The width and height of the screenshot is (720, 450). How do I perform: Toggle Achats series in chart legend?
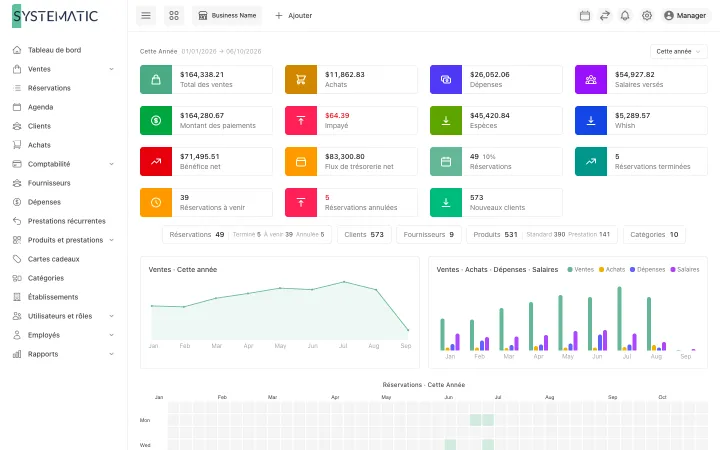coord(612,270)
